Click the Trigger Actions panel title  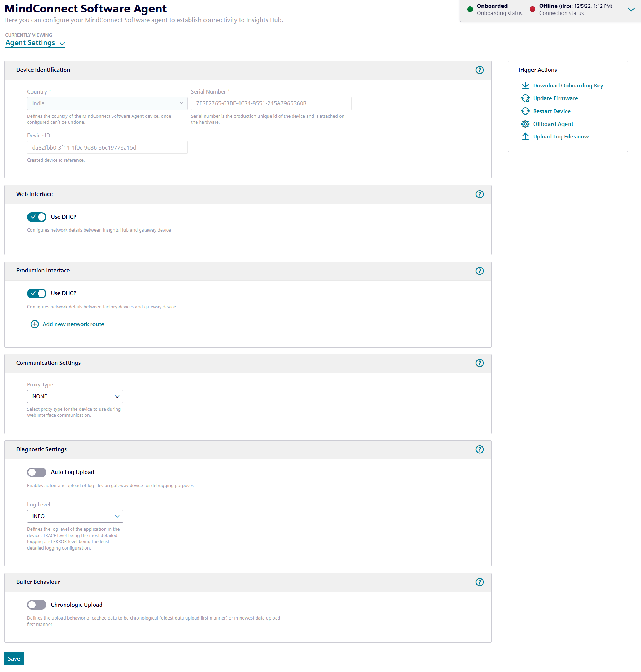pos(537,70)
